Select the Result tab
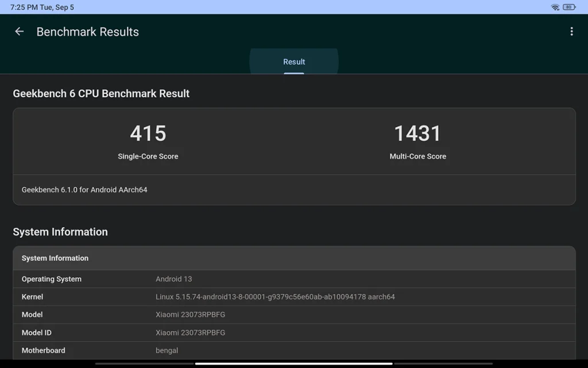Screen dimensions: 588x368 point(294,62)
